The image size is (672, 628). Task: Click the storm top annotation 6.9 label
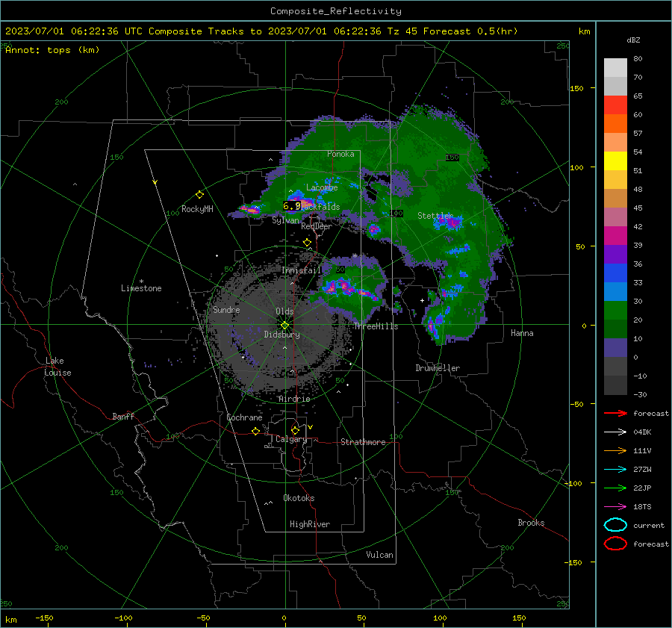[291, 206]
